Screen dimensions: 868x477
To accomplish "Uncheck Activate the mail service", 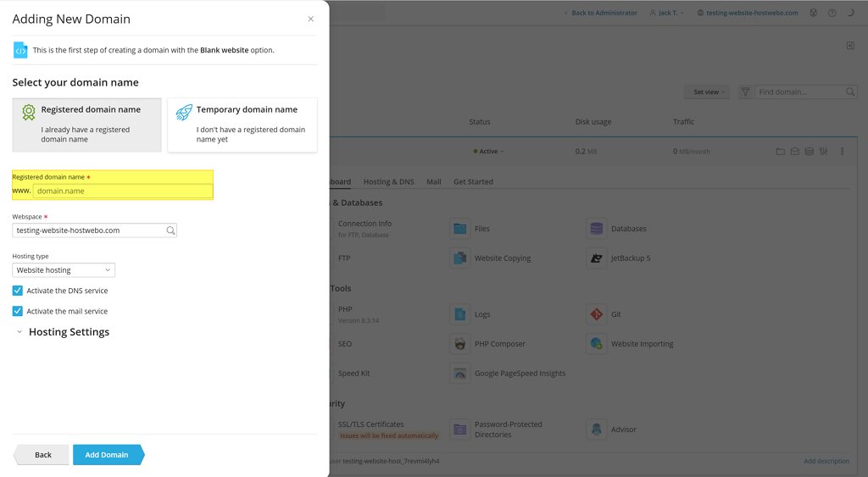I will (x=18, y=311).
